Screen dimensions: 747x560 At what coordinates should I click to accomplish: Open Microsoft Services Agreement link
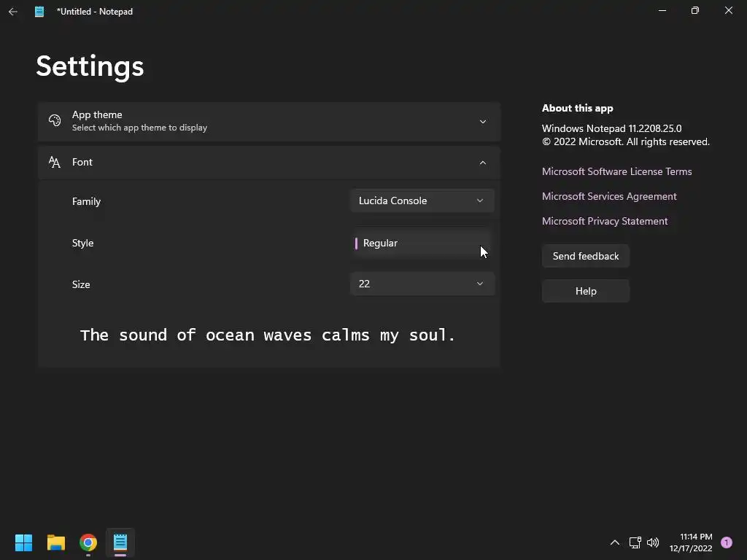click(609, 196)
